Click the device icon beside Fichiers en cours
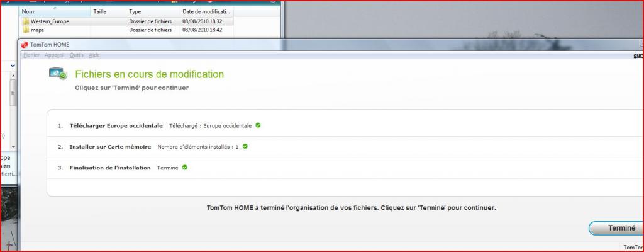This screenshot has height=252, width=644. coord(58,74)
